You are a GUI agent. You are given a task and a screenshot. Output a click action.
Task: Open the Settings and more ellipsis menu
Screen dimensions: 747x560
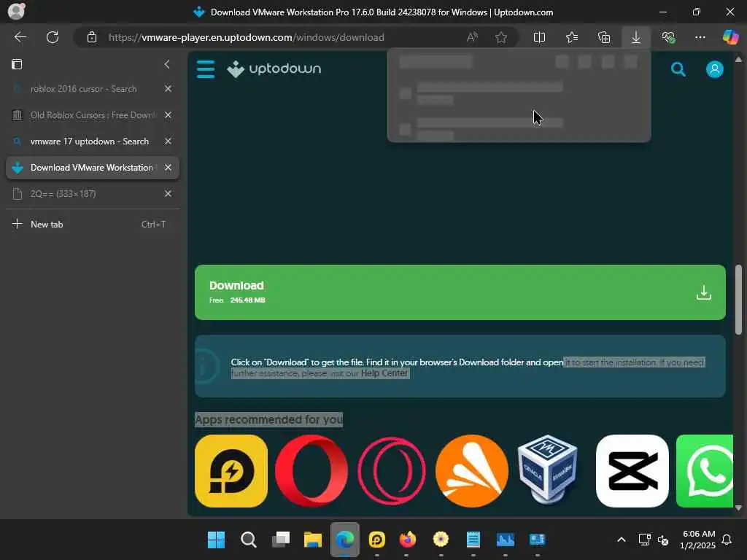(700, 37)
